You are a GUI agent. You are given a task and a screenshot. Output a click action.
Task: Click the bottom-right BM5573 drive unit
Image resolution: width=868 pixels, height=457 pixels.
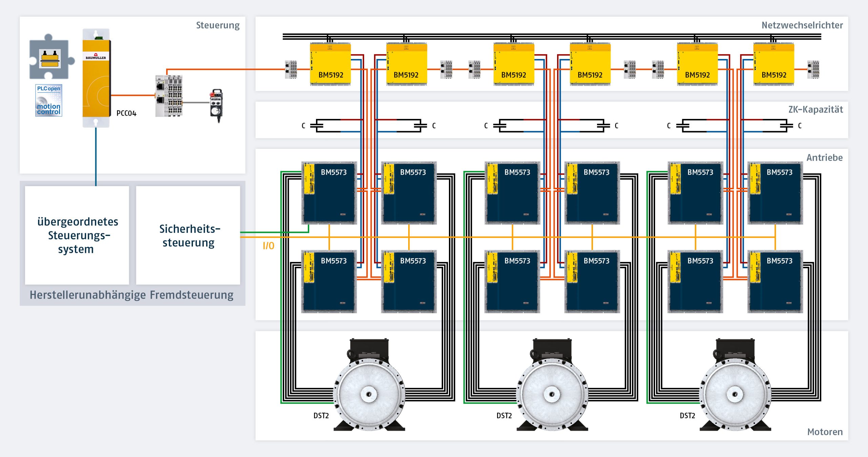point(775,281)
